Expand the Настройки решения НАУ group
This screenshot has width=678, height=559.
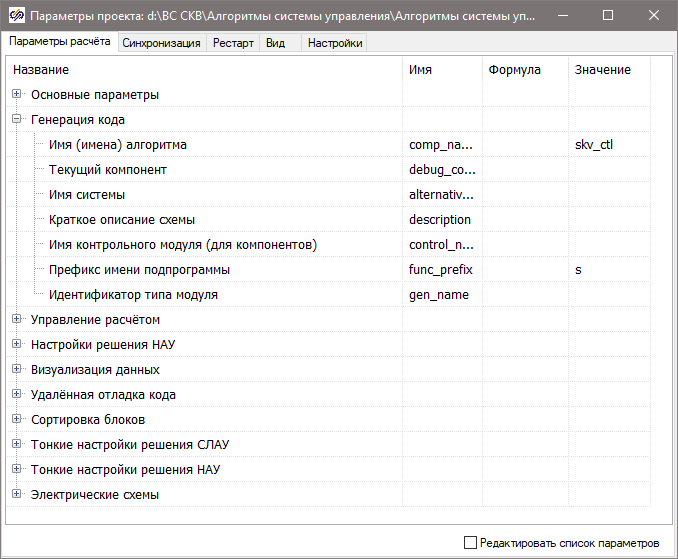17,344
